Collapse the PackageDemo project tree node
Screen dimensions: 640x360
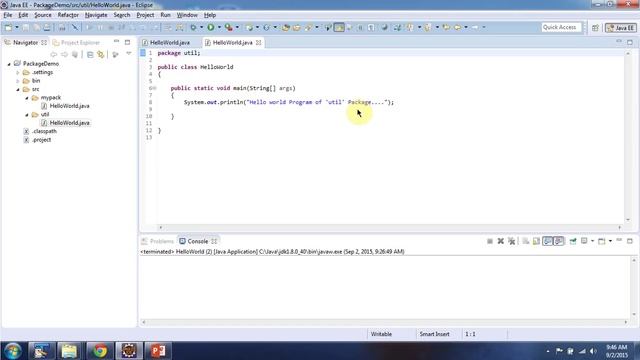click(x=9, y=64)
